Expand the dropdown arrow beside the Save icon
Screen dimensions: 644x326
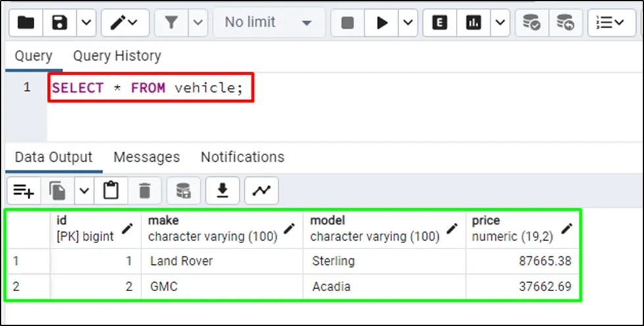(87, 23)
